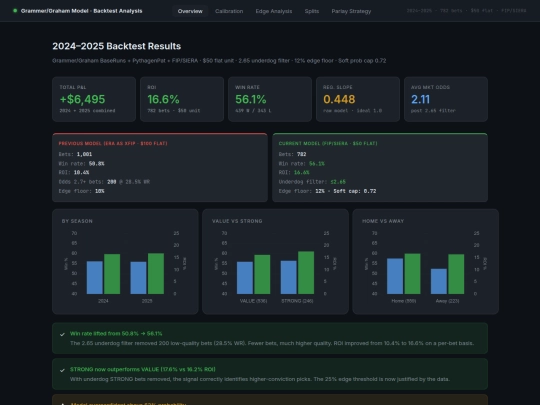Click the Reg. Slope 0.448 value
Viewport: 540px width, 405px height.
[339, 99]
